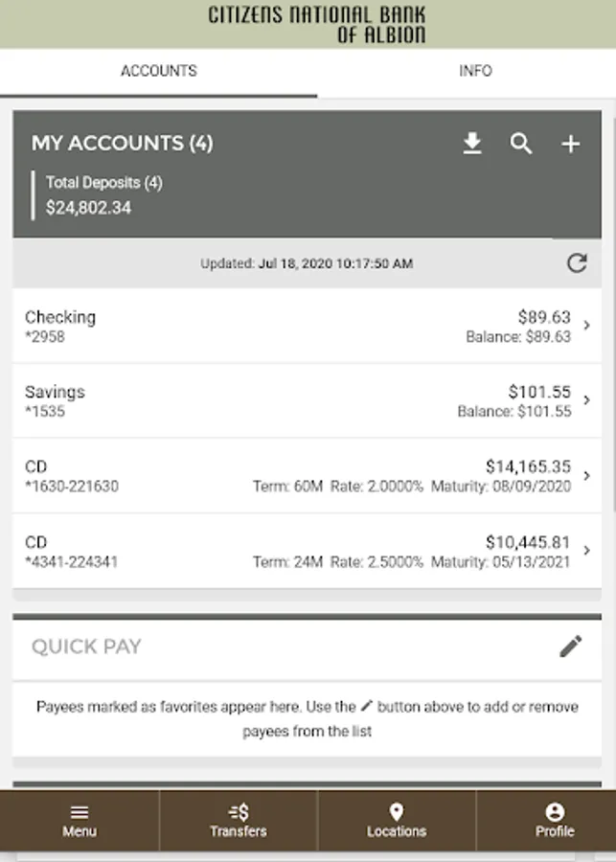The width and height of the screenshot is (616, 862).
Task: Download the accounts list
Action: (x=472, y=145)
